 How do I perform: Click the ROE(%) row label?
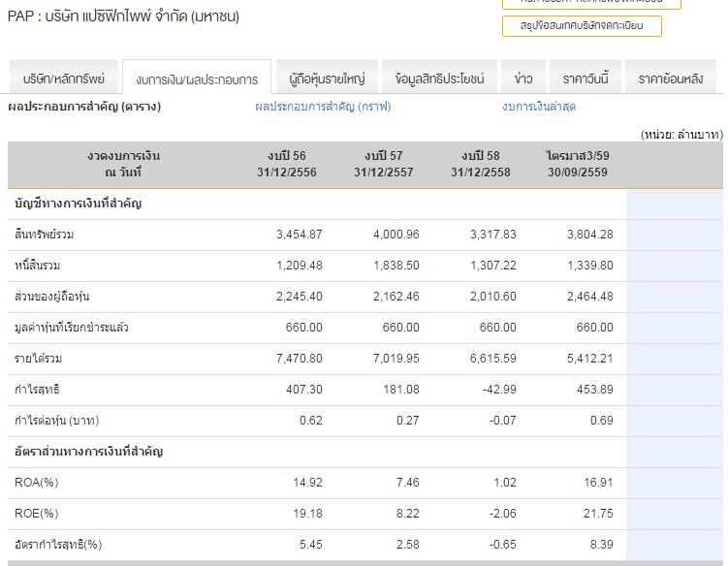tap(36, 514)
